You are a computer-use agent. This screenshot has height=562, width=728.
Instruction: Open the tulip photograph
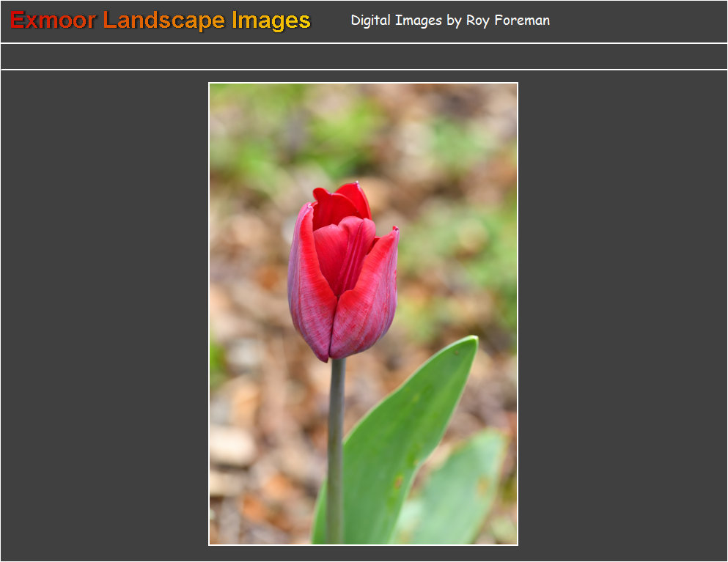(x=362, y=314)
